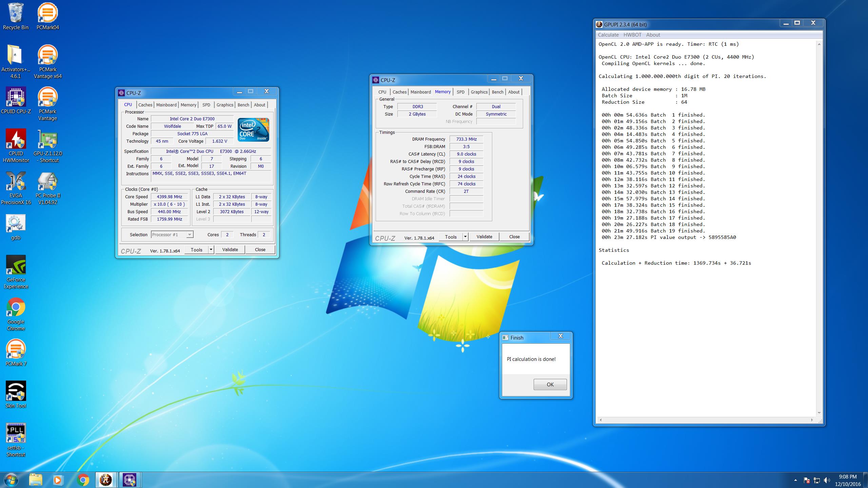This screenshot has width=868, height=488.
Task: Launch PCMark 7 desktop icon
Action: click(x=16, y=353)
